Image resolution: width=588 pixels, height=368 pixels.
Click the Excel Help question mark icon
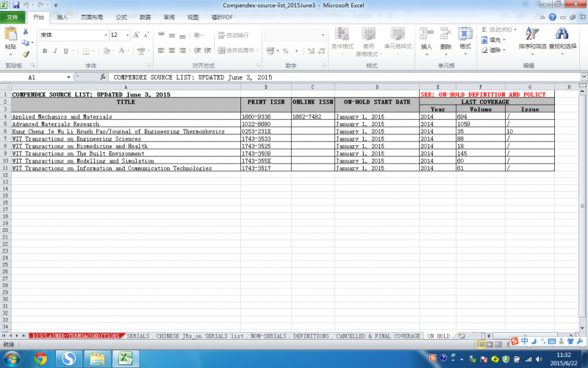tap(553, 17)
